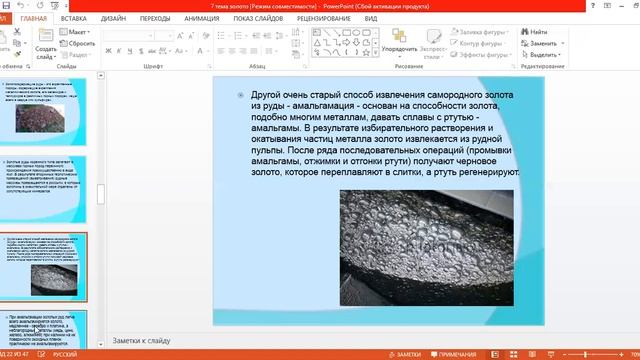This screenshot has width=640, height=360.
Task: Toggle Italic (К) formatting
Action: pyautogui.click(x=119, y=51)
